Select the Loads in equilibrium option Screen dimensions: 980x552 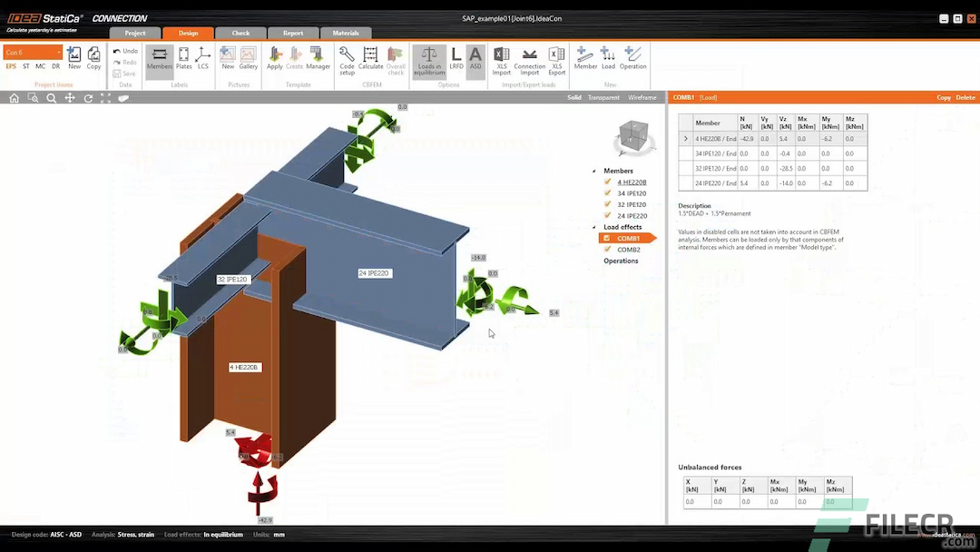pyautogui.click(x=429, y=59)
